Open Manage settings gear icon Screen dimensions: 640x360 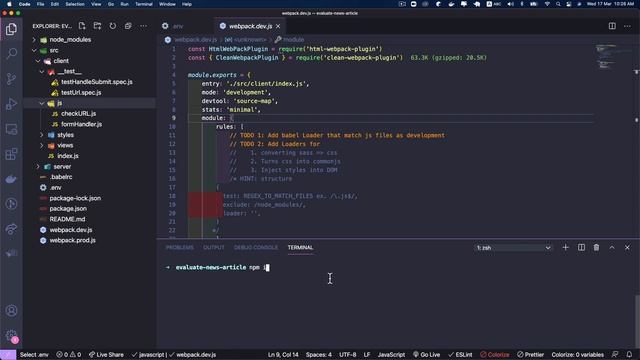click(11, 336)
